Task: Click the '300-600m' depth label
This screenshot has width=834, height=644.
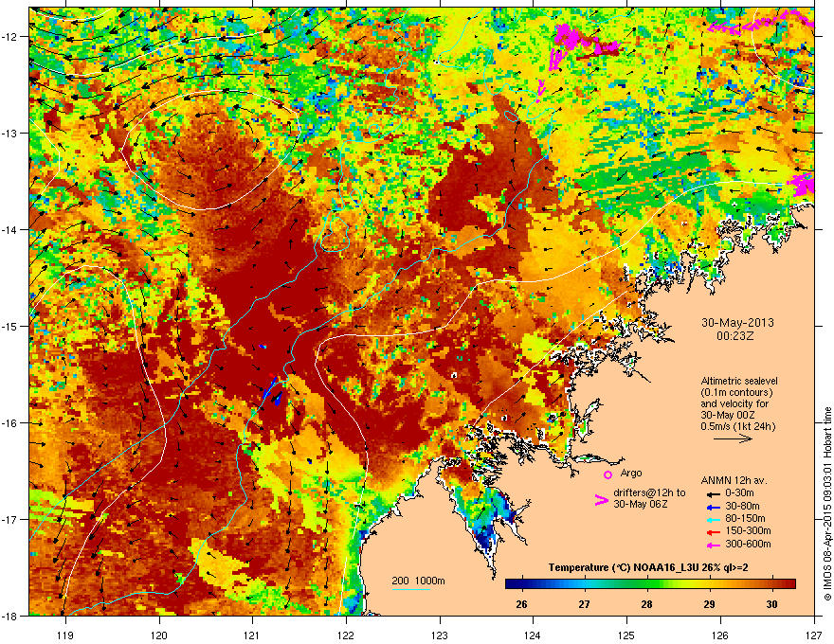Action: 748,545
